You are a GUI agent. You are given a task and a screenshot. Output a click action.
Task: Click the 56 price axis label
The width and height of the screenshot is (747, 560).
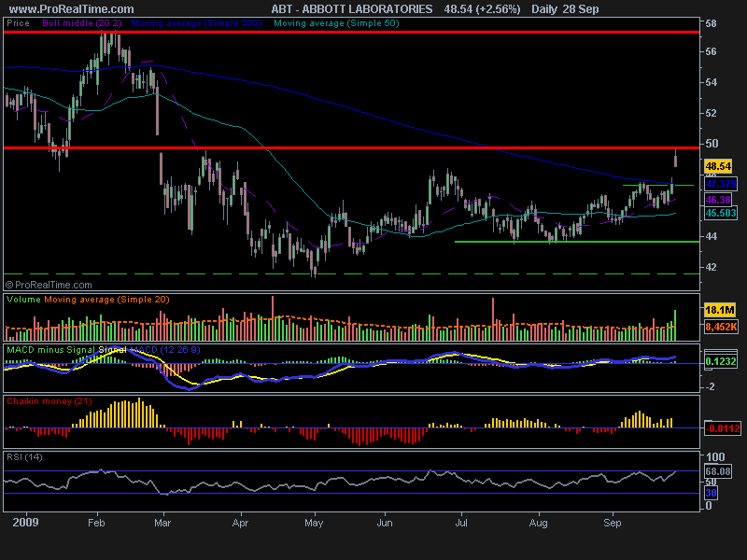(x=711, y=51)
